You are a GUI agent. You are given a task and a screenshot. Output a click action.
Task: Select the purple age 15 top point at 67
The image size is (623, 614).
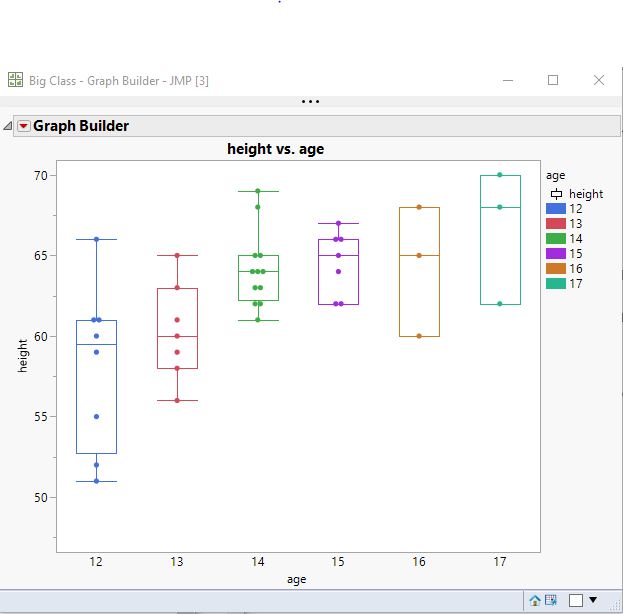click(338, 223)
